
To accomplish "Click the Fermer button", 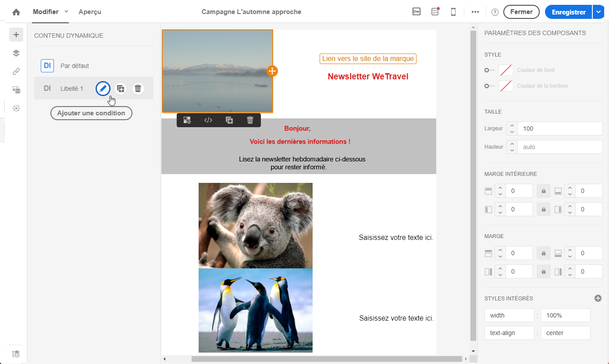I will tap(521, 12).
